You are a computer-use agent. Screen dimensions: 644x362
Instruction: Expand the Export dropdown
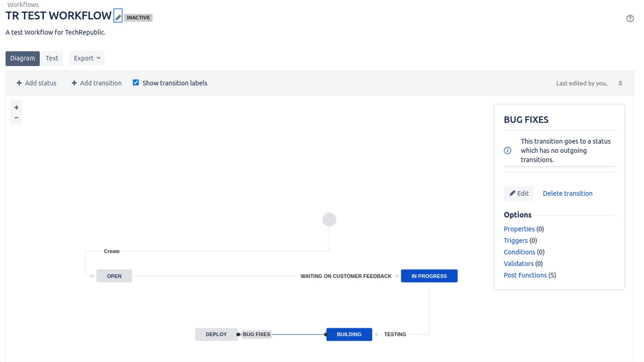click(x=87, y=58)
